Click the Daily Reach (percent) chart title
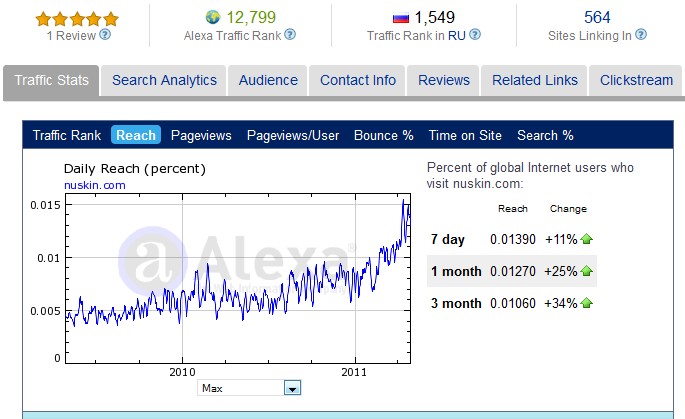Screen dimensions: 685x419 135,169
